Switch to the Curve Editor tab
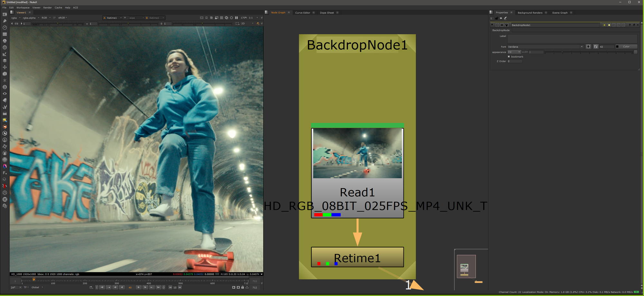The height and width of the screenshot is (296, 644). point(302,13)
